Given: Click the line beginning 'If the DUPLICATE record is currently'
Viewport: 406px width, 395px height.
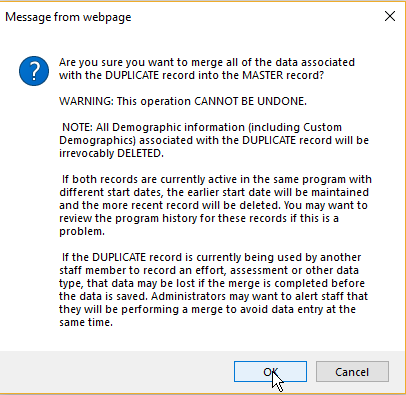Looking at the screenshot, I should click(211, 257).
